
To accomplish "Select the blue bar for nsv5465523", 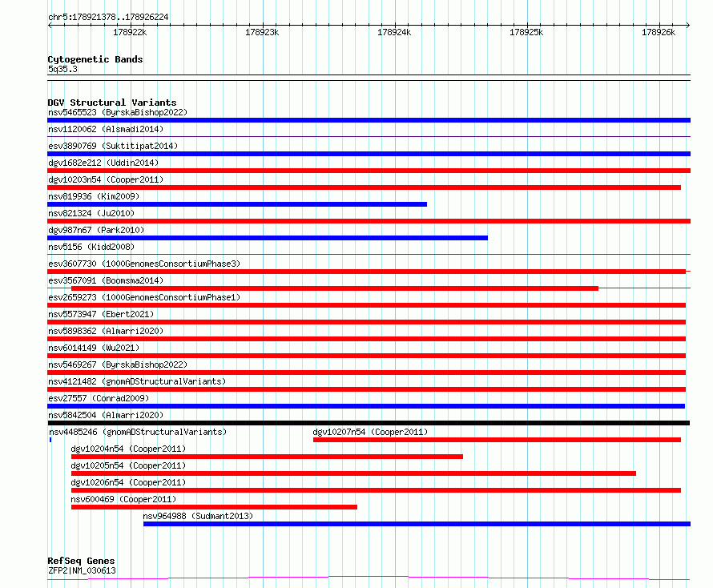I will tap(369, 120).
